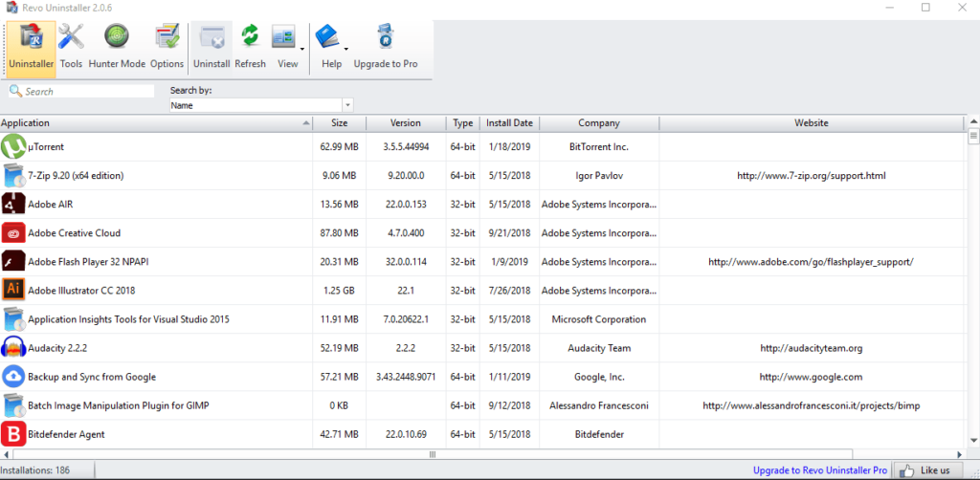
Task: Select the 7-Zip 9.20 (x64 edition) entry
Action: click(x=76, y=176)
